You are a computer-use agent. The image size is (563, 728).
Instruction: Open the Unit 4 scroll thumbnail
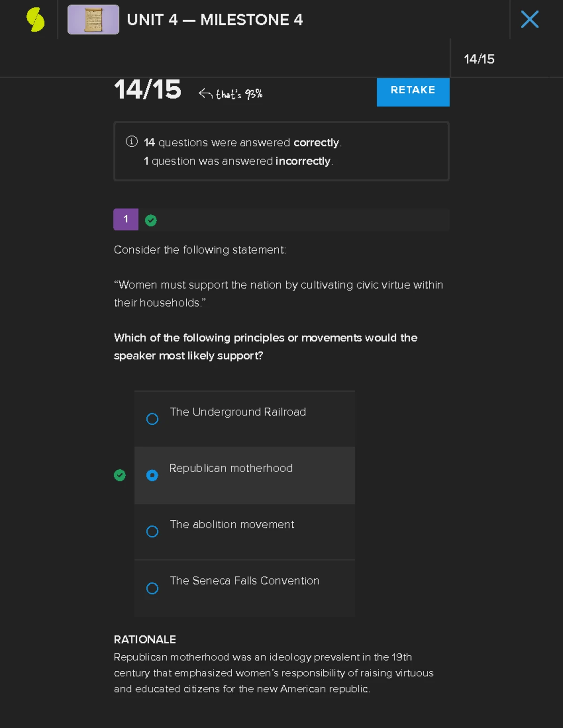pyautogui.click(x=93, y=20)
